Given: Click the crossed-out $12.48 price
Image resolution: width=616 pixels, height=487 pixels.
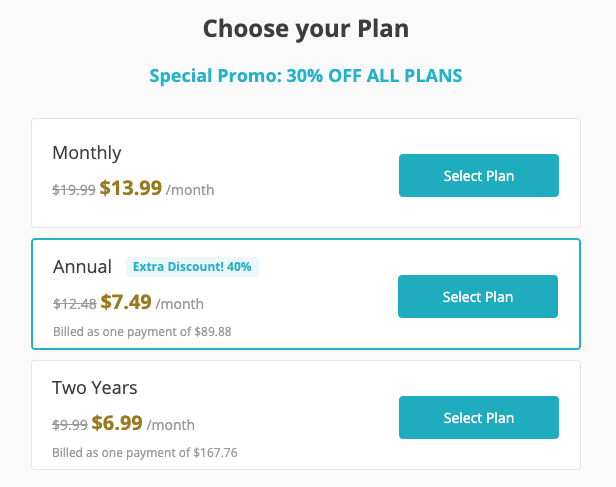Looking at the screenshot, I should click(x=74, y=304).
